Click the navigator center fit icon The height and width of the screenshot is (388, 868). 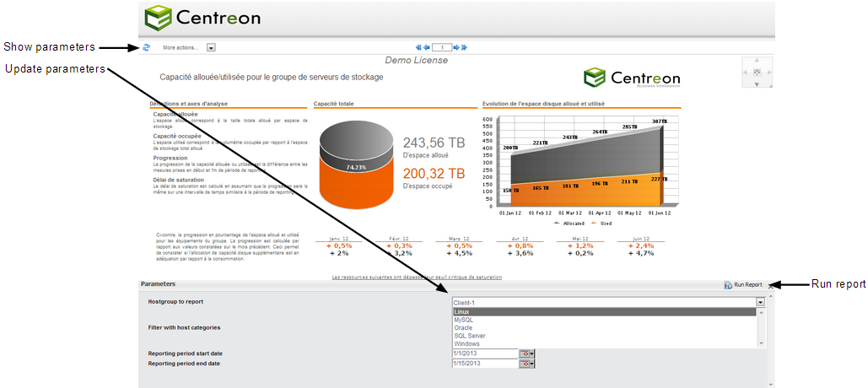click(x=757, y=72)
